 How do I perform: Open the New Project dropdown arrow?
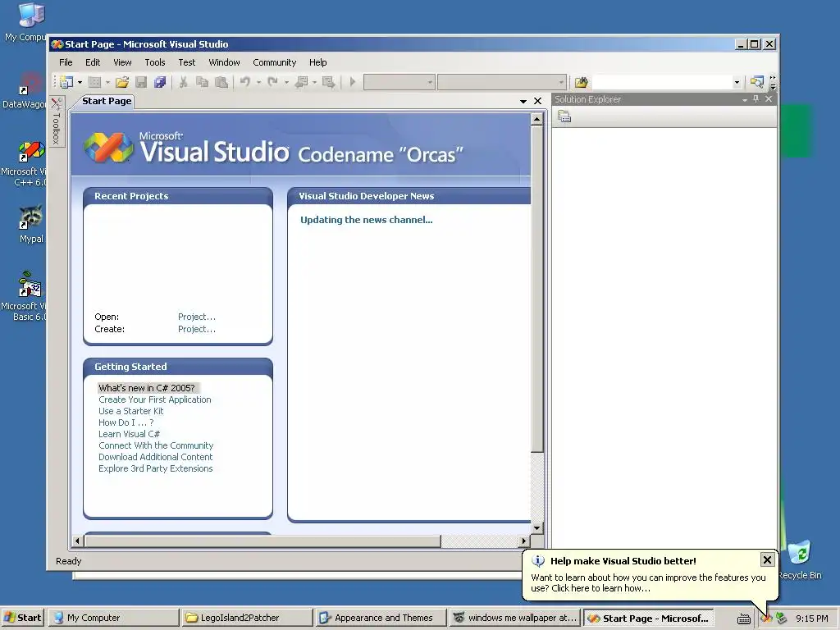click(80, 82)
